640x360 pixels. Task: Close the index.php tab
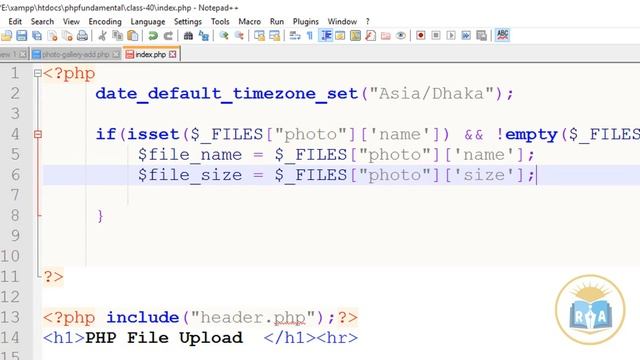coord(173,54)
